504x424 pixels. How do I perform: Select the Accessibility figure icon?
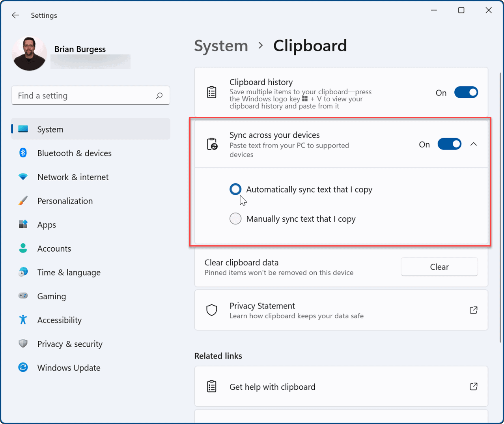pyautogui.click(x=23, y=320)
